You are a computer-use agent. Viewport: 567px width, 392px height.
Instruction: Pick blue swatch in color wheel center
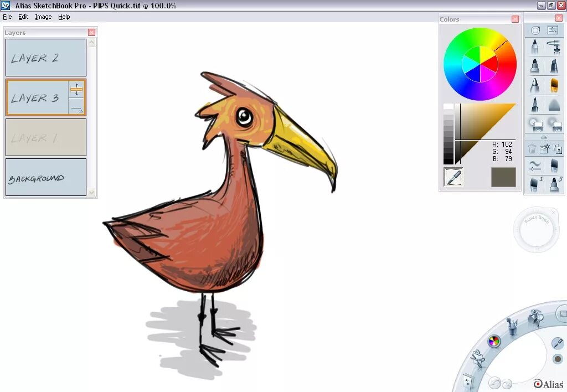[x=473, y=74]
